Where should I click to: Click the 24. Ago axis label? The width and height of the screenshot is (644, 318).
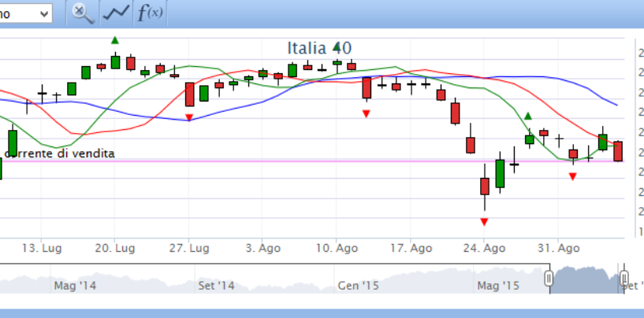click(484, 248)
